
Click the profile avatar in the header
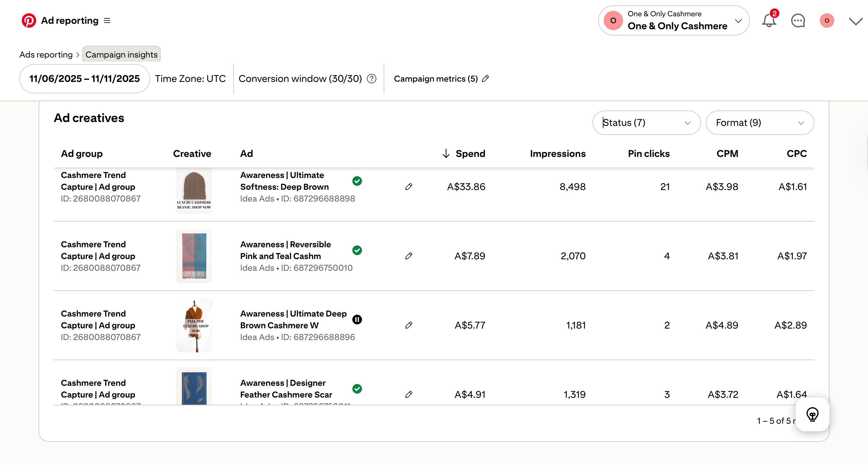827,20
